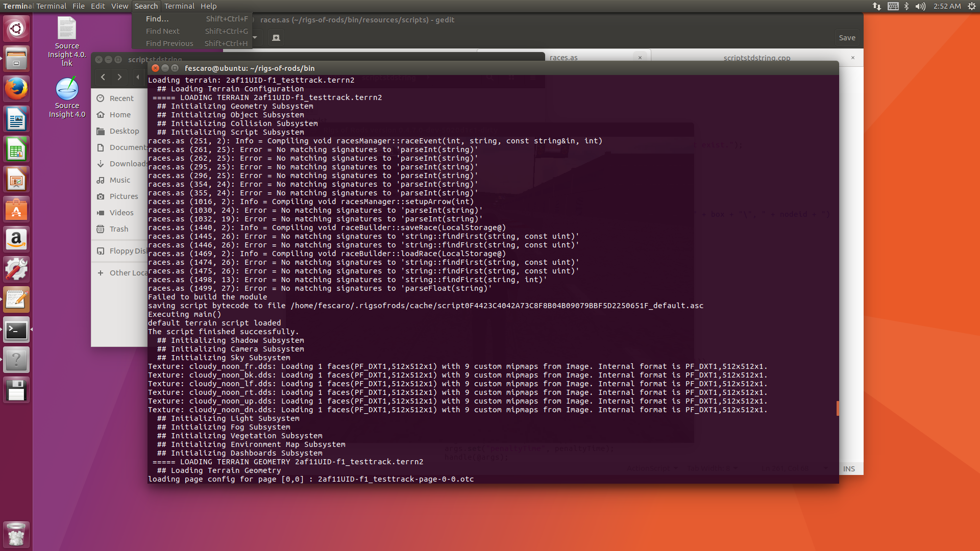This screenshot has width=980, height=551.
Task: Go forward in Files window
Action: 119,77
